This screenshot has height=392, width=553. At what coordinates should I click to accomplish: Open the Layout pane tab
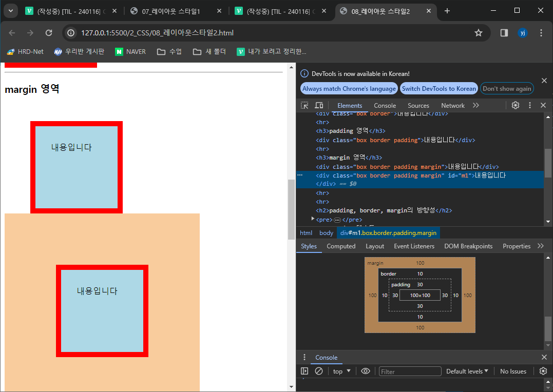[374, 246]
